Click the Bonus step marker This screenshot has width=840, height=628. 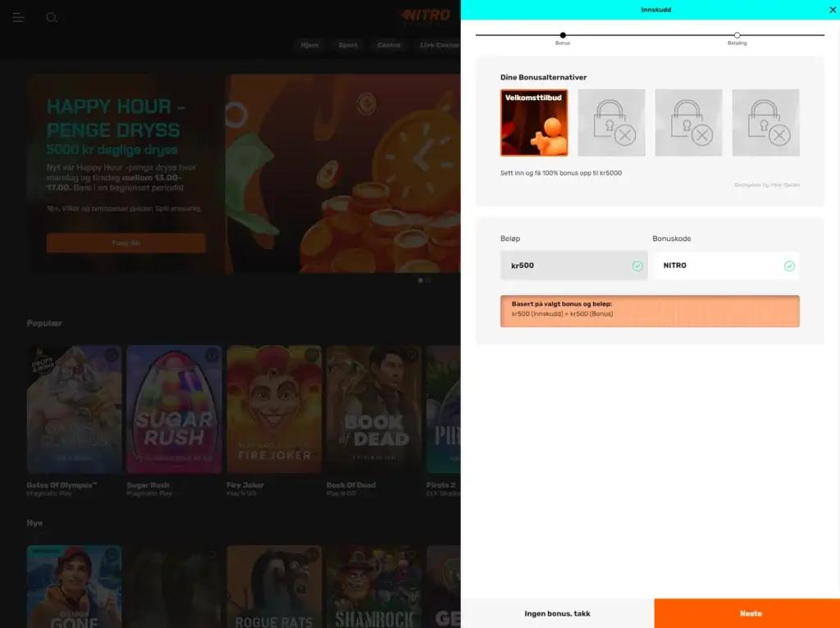tap(563, 35)
